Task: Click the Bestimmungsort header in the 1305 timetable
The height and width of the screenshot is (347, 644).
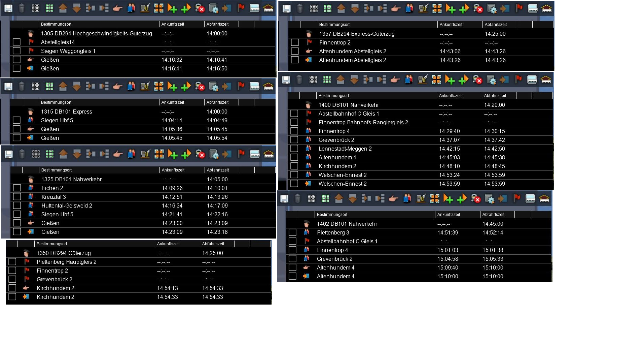Action: [56, 24]
